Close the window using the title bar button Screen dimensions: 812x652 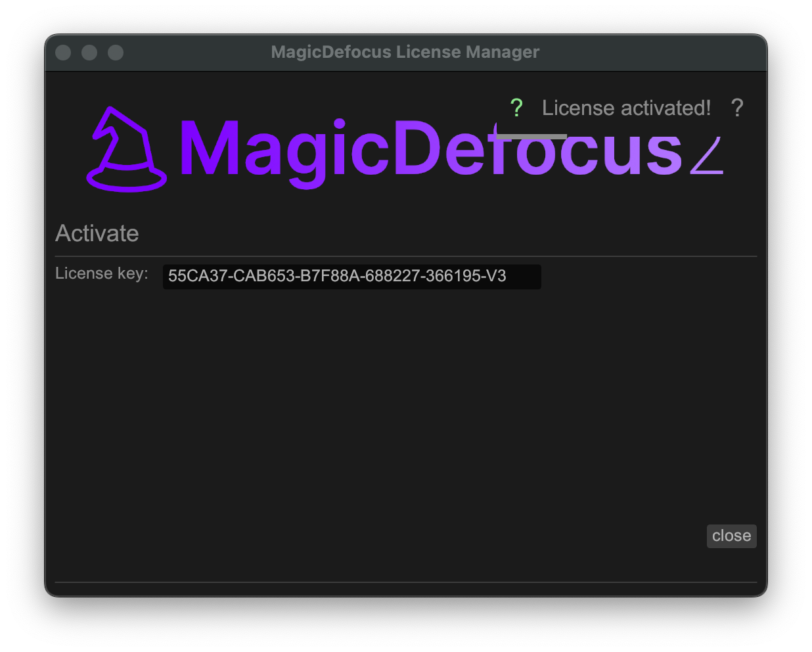[x=63, y=53]
